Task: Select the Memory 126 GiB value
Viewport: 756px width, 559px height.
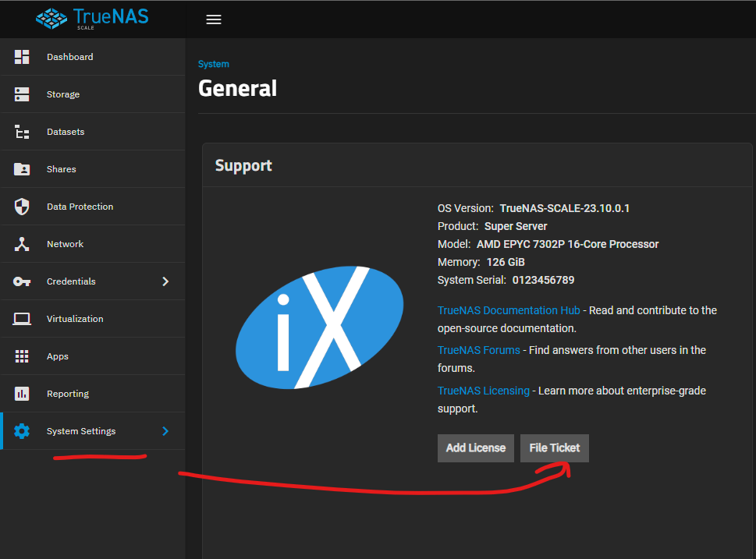Action: click(x=506, y=262)
